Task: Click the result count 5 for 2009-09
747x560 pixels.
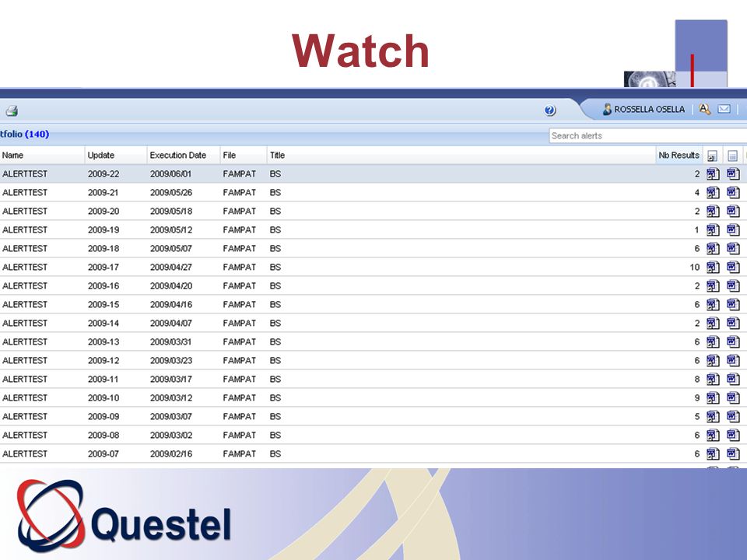Action: (697, 416)
